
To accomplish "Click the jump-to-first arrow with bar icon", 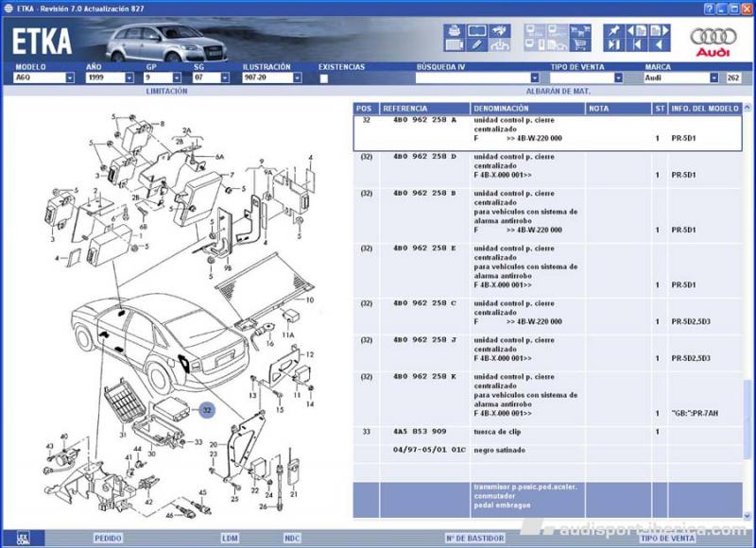I will (x=637, y=45).
